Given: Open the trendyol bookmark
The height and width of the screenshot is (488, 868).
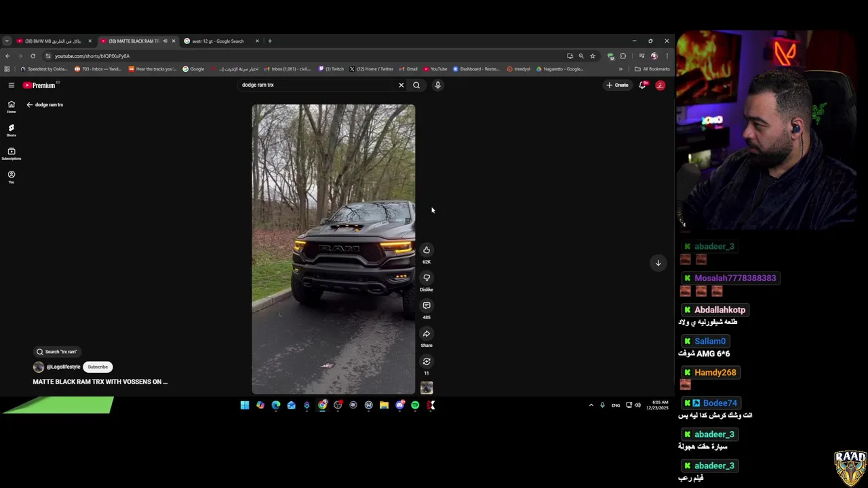Looking at the screenshot, I should [x=519, y=68].
